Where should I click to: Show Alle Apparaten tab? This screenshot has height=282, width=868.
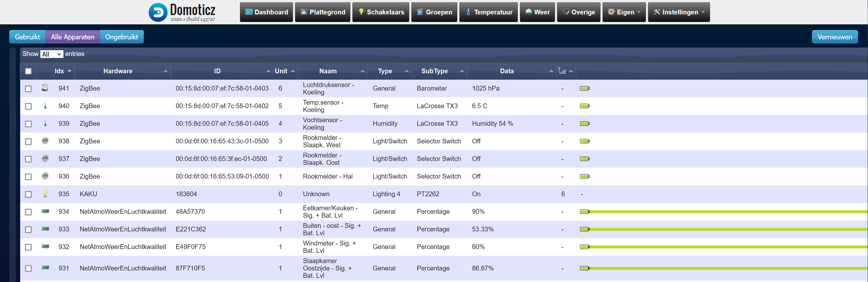[72, 37]
